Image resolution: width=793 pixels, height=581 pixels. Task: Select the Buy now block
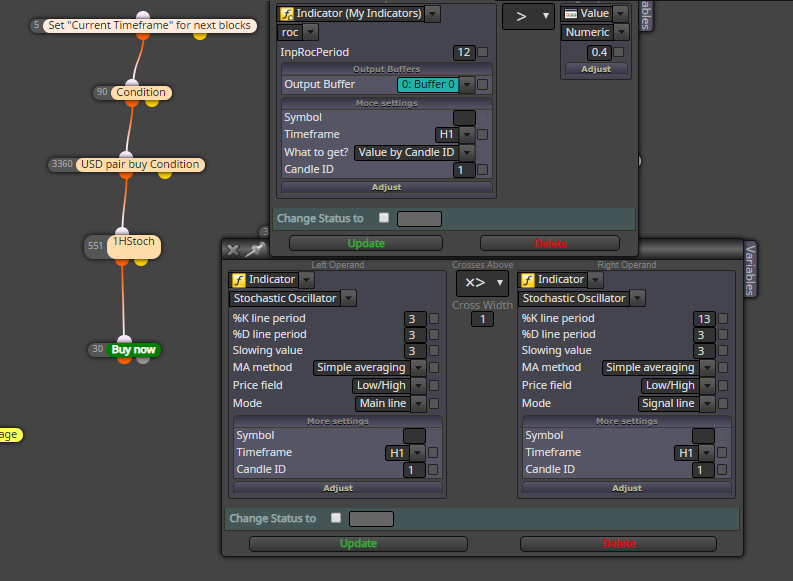(134, 349)
